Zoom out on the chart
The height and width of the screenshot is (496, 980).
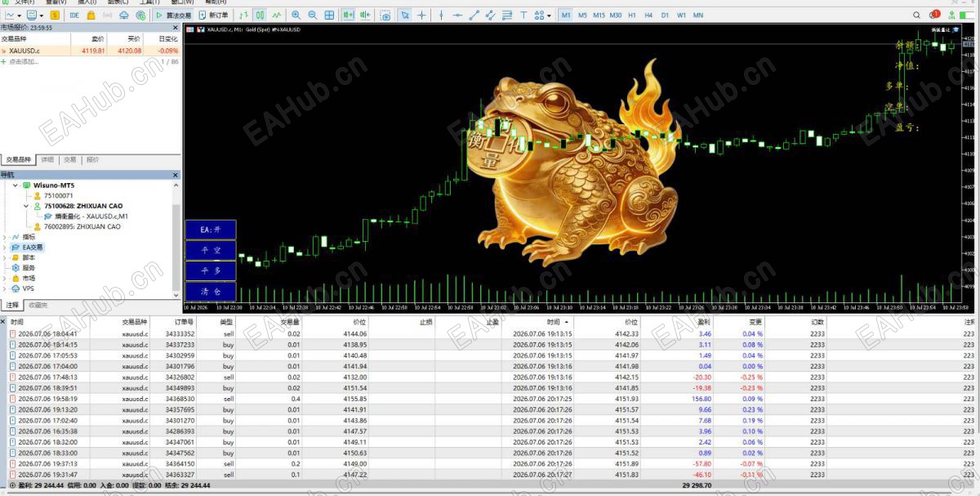click(312, 15)
